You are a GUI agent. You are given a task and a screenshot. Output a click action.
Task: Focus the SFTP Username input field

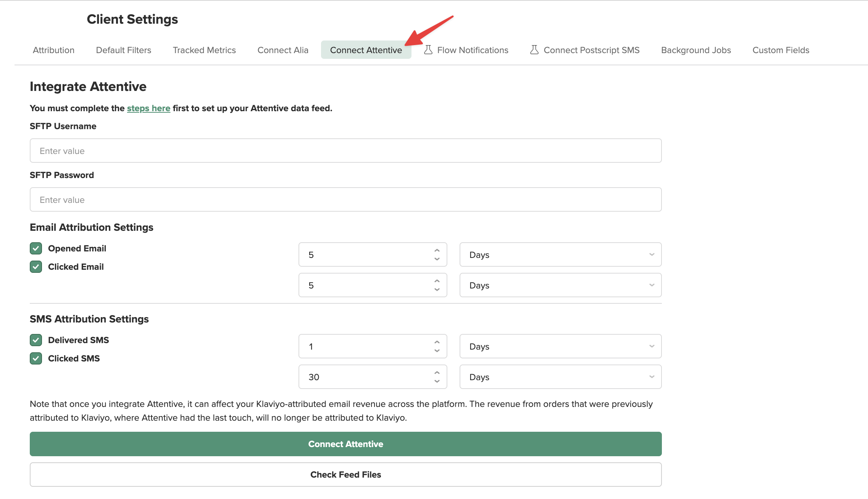[346, 151]
